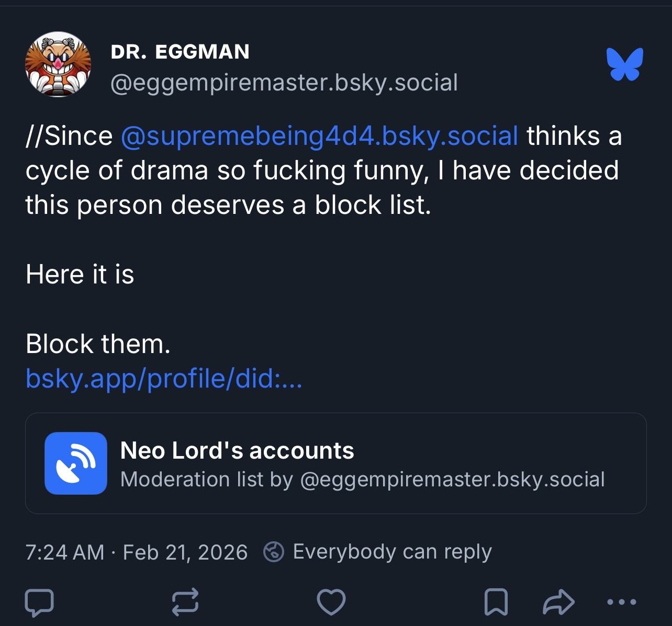Screen dimensions: 672x626
Task: Bookmark this post
Action: [x=496, y=602]
